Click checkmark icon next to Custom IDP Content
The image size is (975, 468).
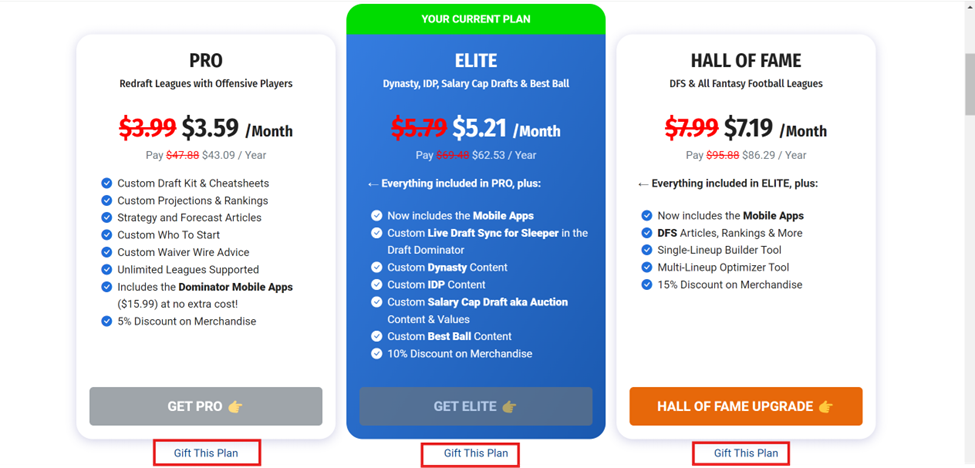pos(376,285)
